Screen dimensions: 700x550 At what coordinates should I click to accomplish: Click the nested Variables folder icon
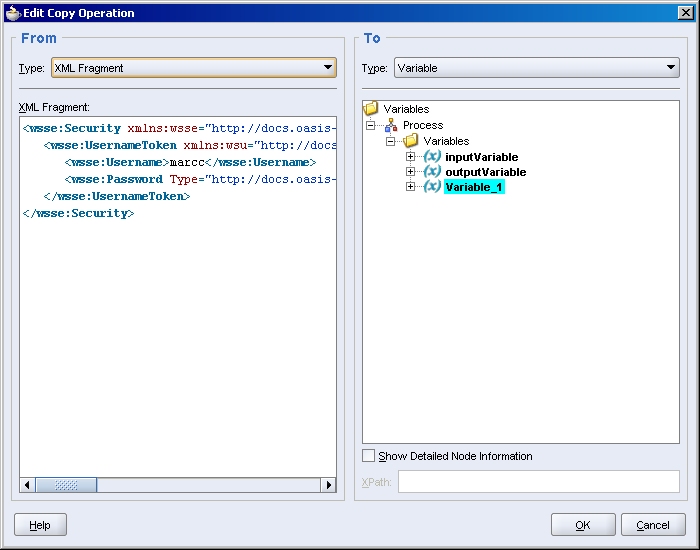coord(411,141)
